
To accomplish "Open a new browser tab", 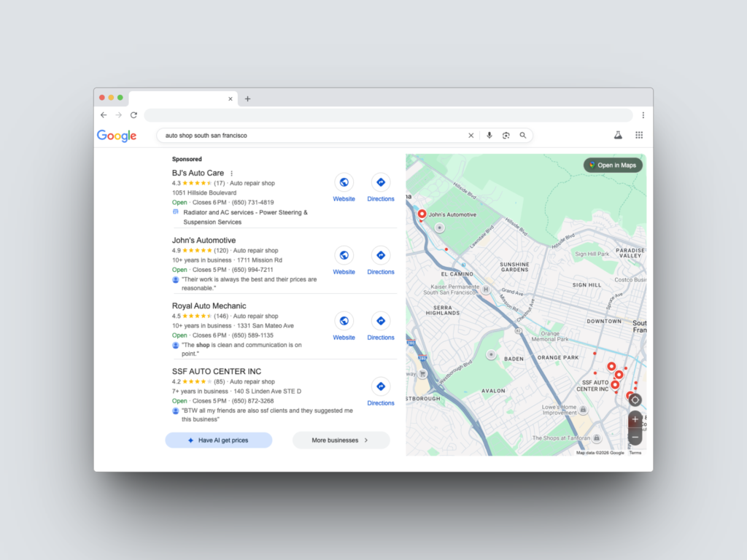I will pyautogui.click(x=248, y=98).
